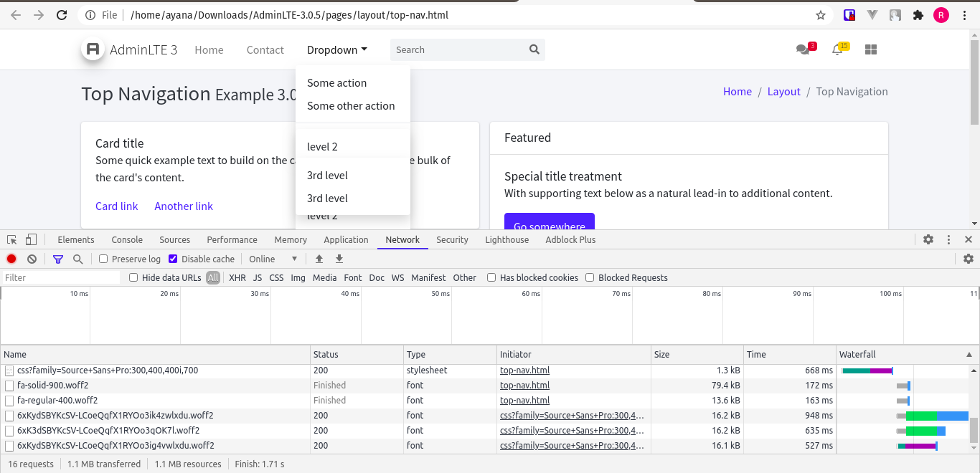Open the Another link in Card title
Viewport: 980px width, 473px height.
pyautogui.click(x=183, y=206)
